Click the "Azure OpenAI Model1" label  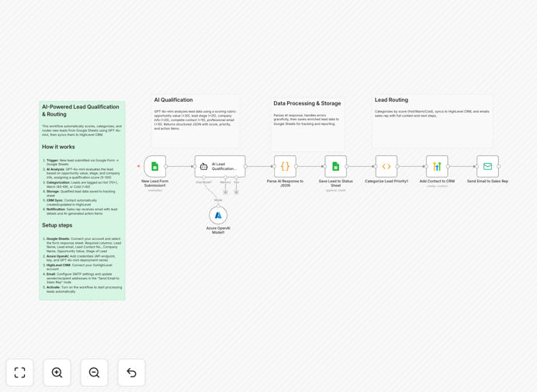click(x=218, y=230)
